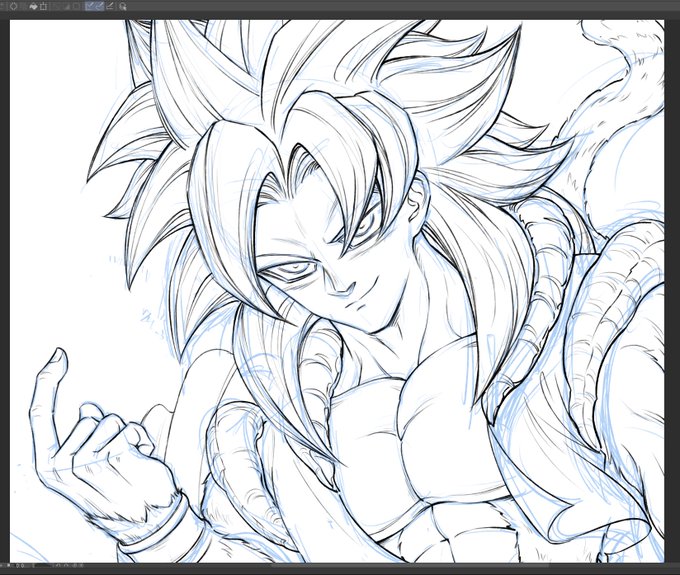The image size is (680, 575).
Task: Toggle the Snap to Special Ruler button
Action: (x=100, y=6)
